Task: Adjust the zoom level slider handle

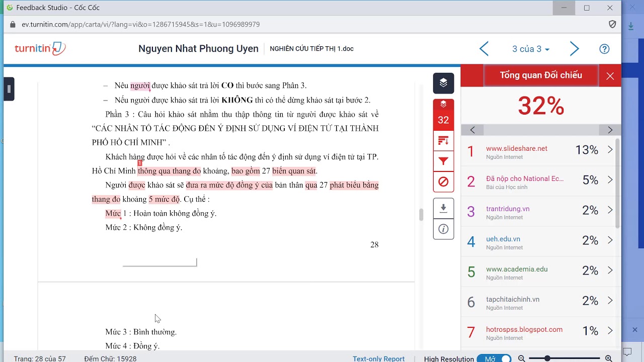Action: (547, 358)
